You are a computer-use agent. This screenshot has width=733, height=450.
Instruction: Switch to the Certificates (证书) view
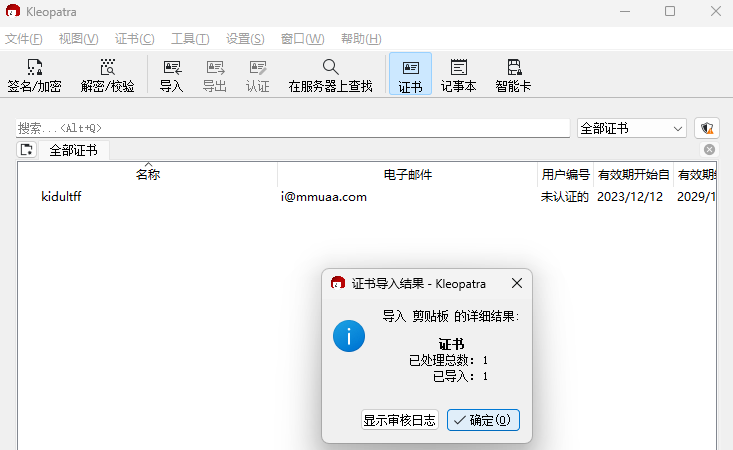tap(410, 74)
